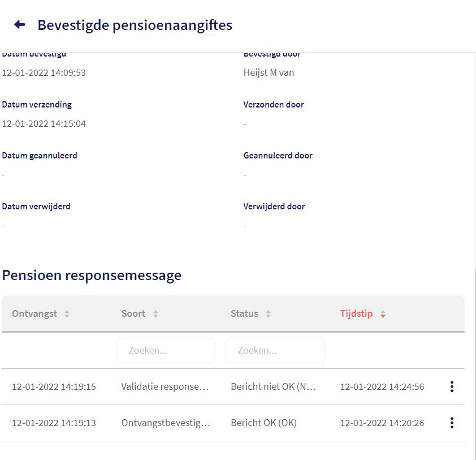This screenshot has width=476, height=460.
Task: Select the 'Ontvangstbevestig…' Soort cell
Action: click(166, 423)
